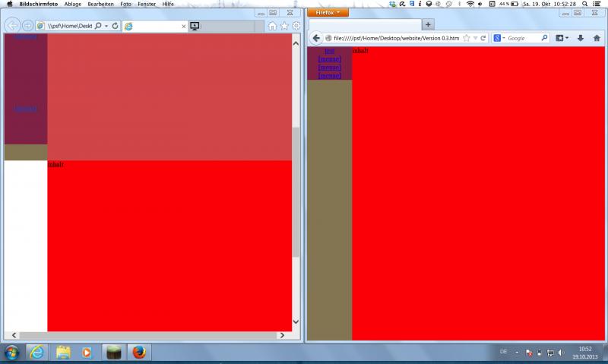This screenshot has height=364, width=608.
Task: Click the Firefox back arrow button
Action: coord(316,38)
